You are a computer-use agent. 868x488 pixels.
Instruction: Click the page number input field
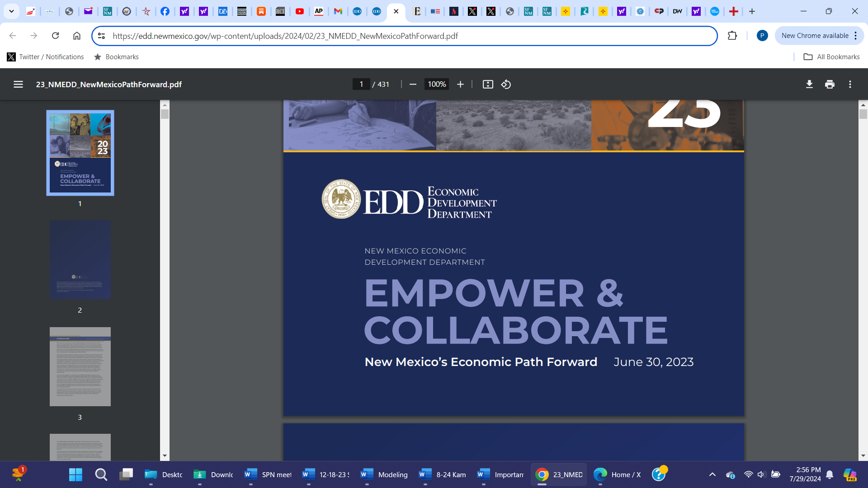pyautogui.click(x=361, y=84)
